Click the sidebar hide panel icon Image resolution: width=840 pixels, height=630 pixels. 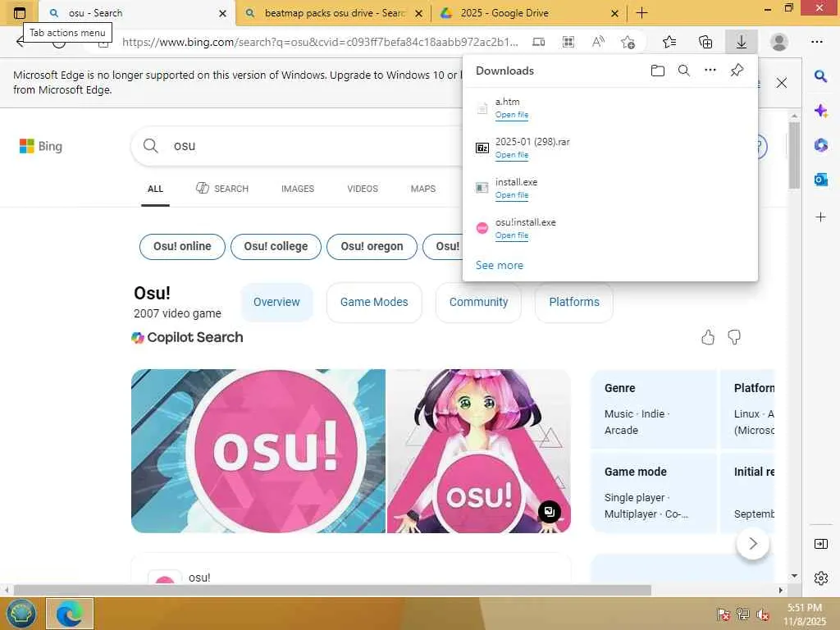(x=820, y=544)
